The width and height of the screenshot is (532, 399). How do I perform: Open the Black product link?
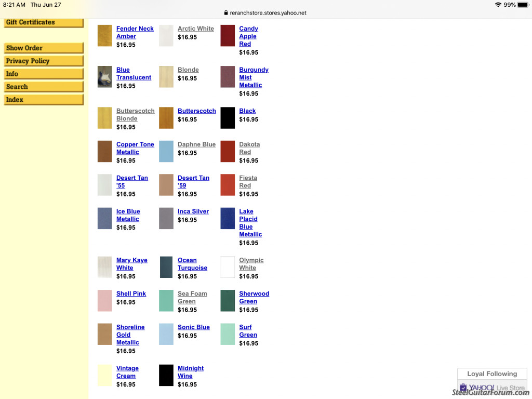(x=247, y=111)
